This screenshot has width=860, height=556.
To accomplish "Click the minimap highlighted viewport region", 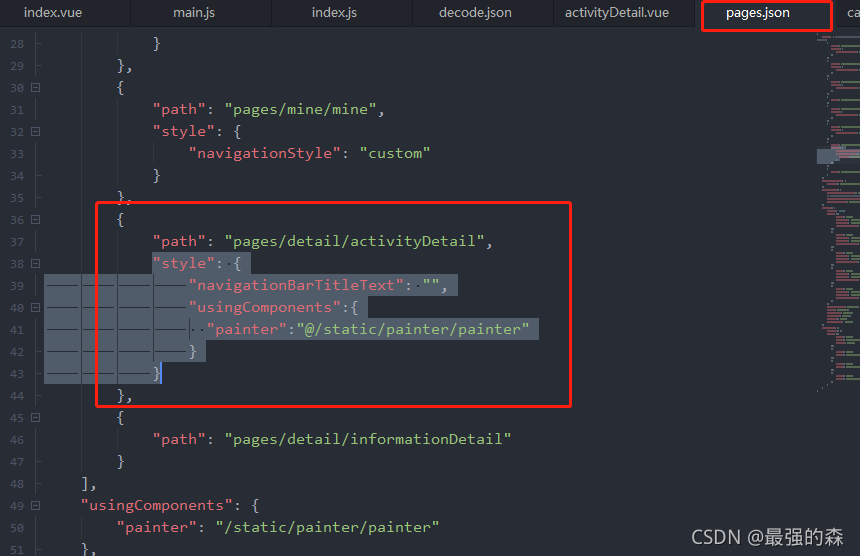I will pyautogui.click(x=838, y=156).
